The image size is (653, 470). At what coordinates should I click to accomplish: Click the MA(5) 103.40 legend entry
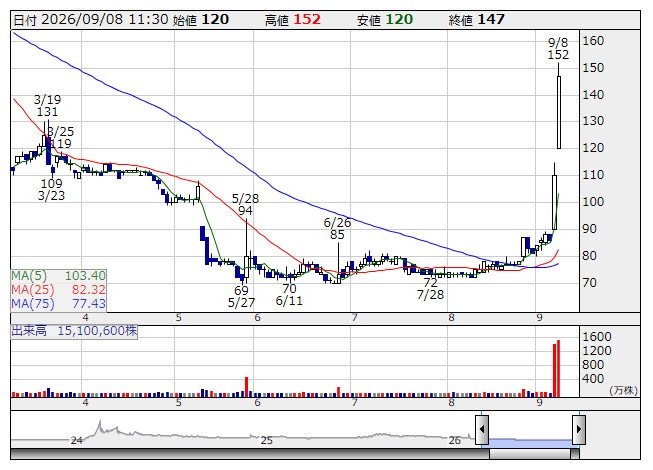(58, 276)
